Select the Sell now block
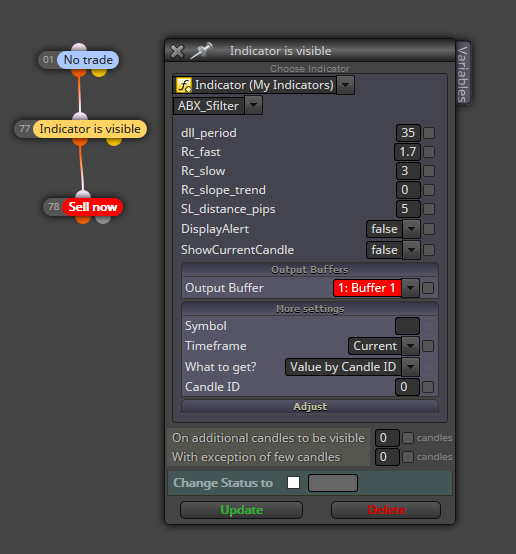Viewport: 516px width, 554px height. click(93, 207)
